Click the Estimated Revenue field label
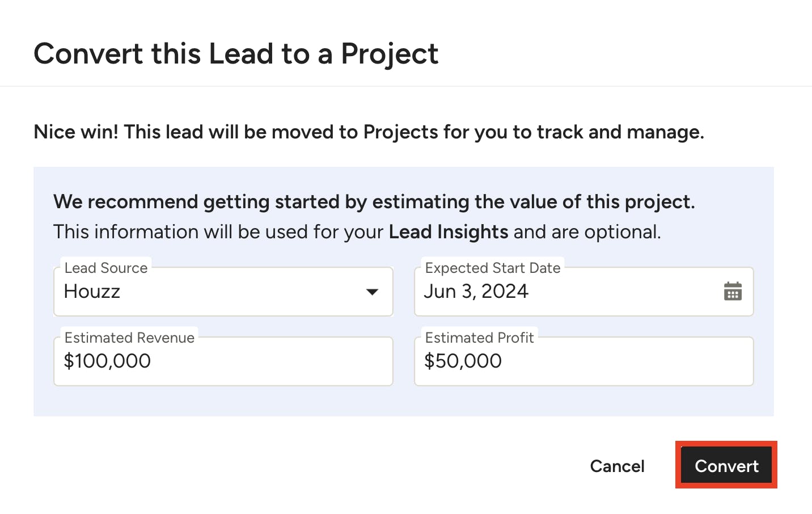812x514 pixels. click(129, 338)
